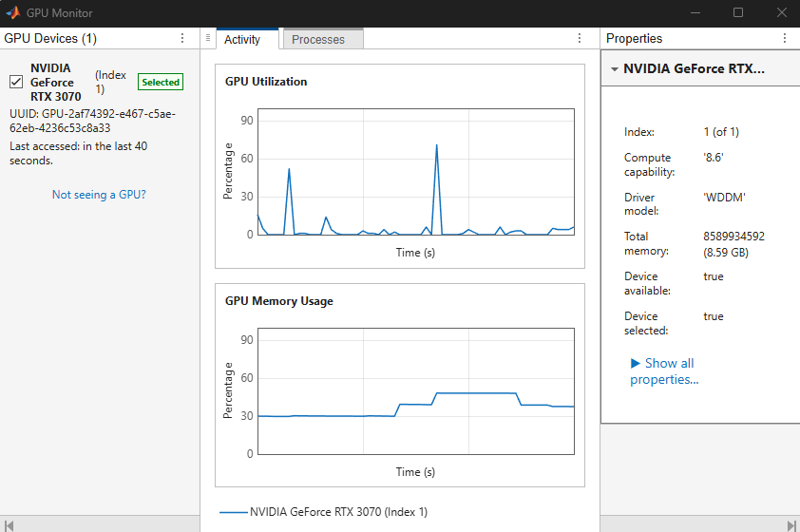Click the Device available 'true' value
The width and height of the screenshot is (800, 532).
(714, 276)
